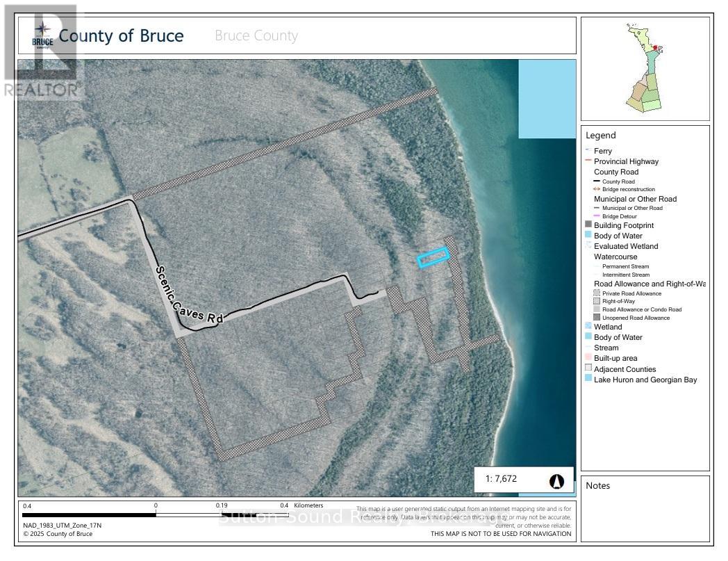Screen dimensions: 728x561
Task: Click the Building Footprint legend symbol
Action: [588, 225]
